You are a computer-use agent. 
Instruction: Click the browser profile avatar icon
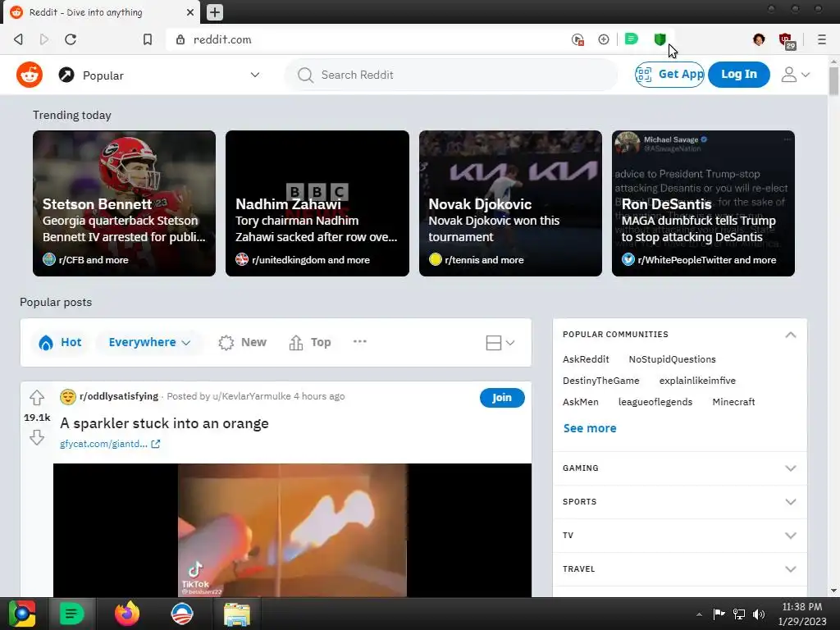(759, 39)
